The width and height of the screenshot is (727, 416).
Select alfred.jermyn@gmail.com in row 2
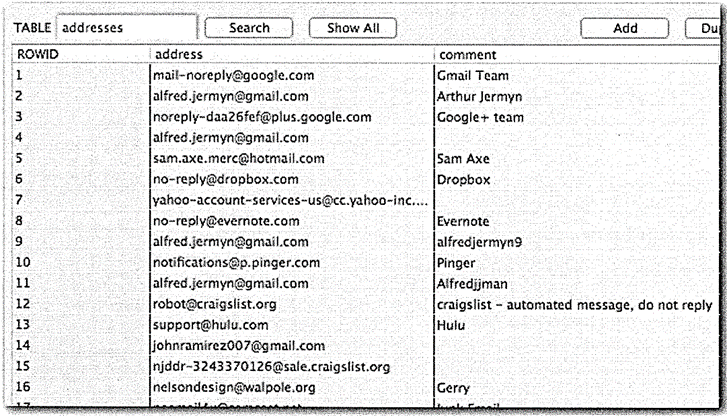(292, 96)
